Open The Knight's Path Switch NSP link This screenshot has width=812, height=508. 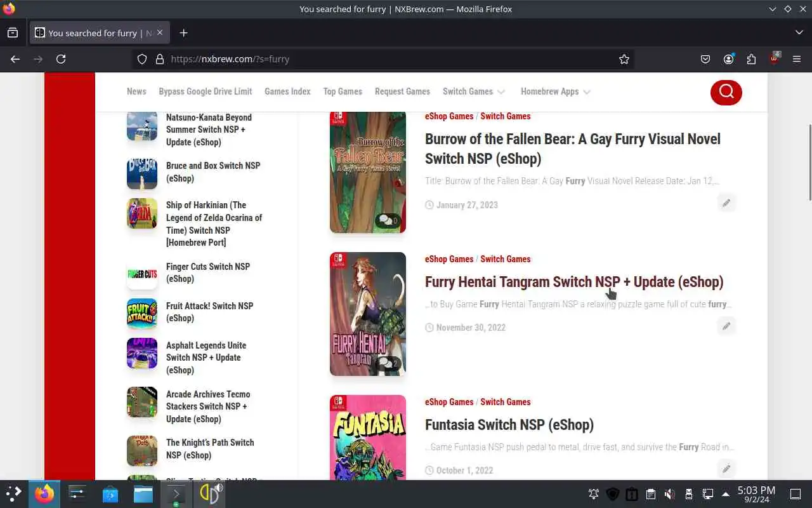click(x=210, y=449)
